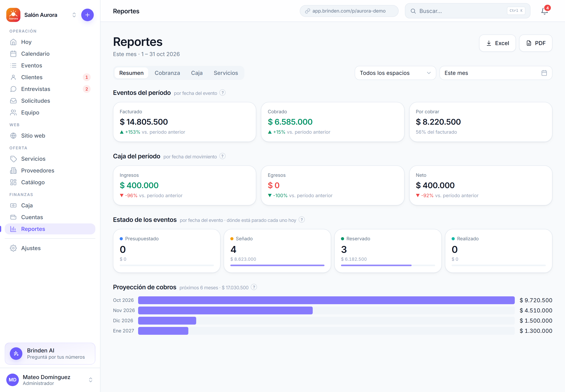Click help icon next to Caja del período
565x392 pixels.
point(222,156)
